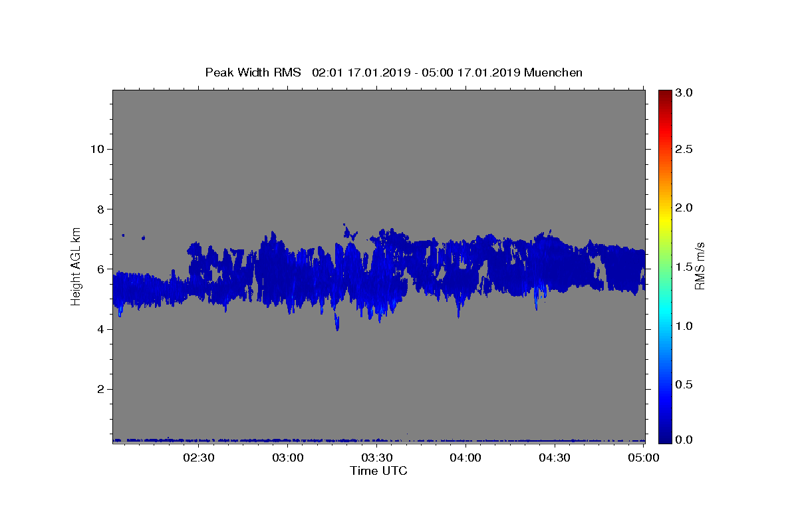798x532 pixels.
Task: Click the 'Time UTC' axis label
Action: [378, 471]
